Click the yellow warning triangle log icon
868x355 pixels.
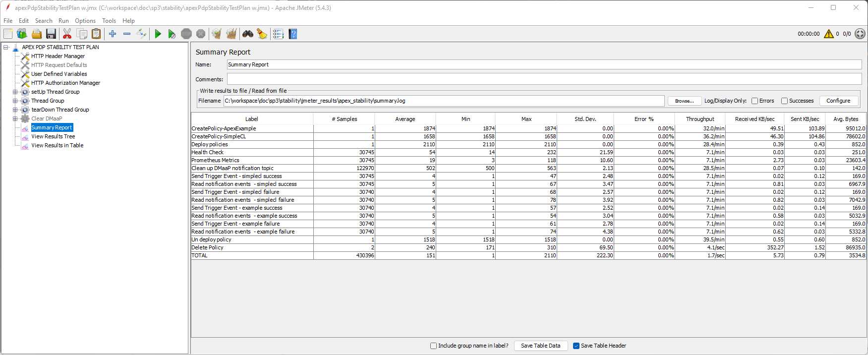point(829,34)
